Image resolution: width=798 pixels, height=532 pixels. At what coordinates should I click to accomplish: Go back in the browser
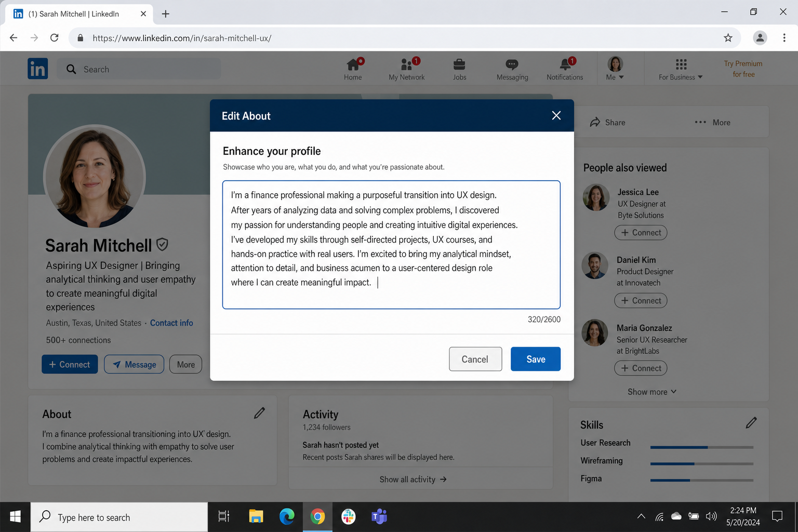[14, 38]
